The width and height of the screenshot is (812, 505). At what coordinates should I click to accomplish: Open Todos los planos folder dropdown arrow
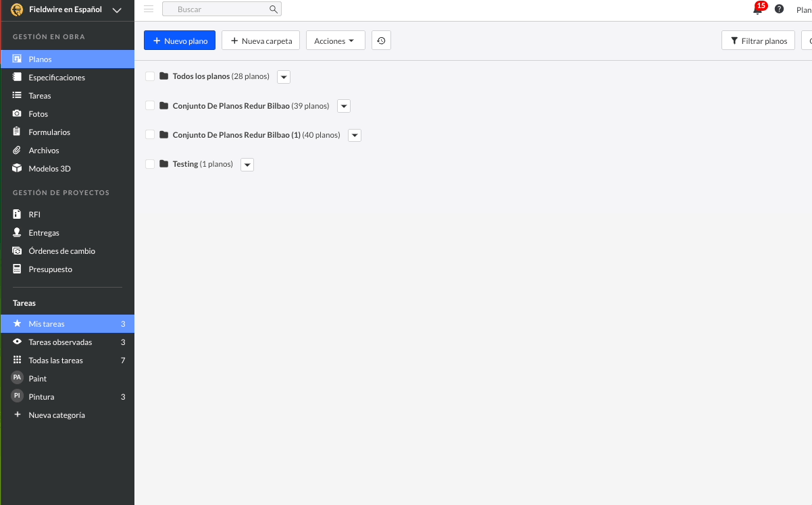point(284,77)
